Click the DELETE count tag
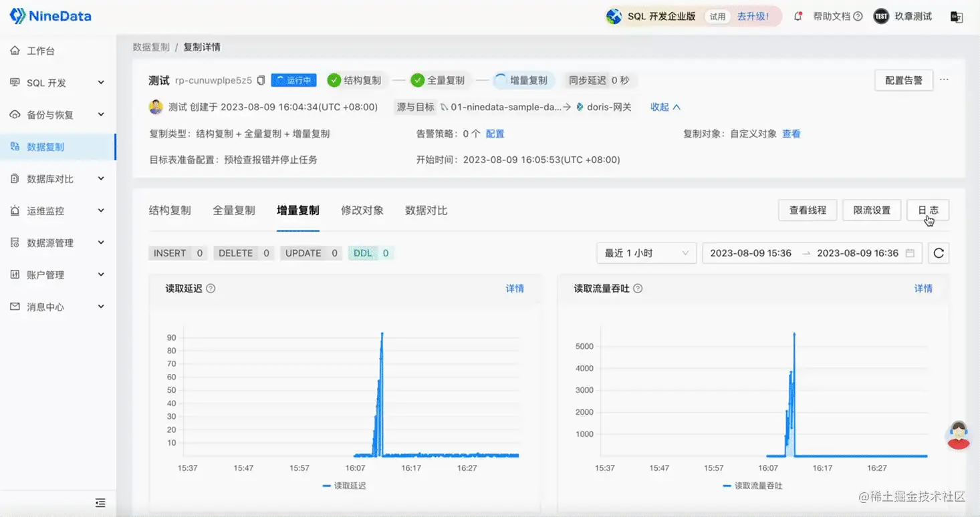This screenshot has height=517, width=980. (244, 253)
